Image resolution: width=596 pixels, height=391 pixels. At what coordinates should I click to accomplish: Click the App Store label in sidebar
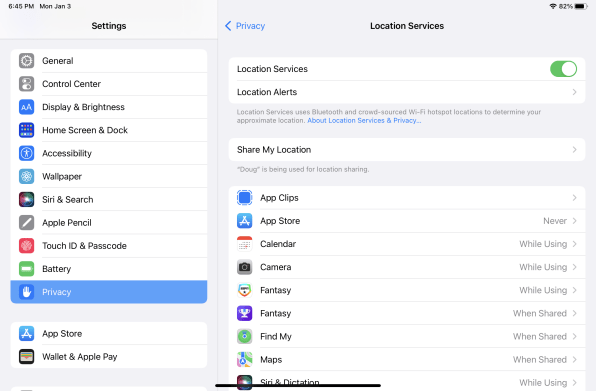tap(62, 334)
